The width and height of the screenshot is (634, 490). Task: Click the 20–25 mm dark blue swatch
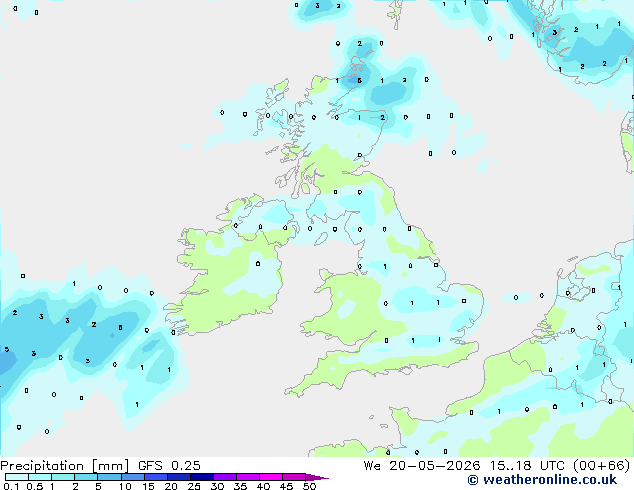179,477
